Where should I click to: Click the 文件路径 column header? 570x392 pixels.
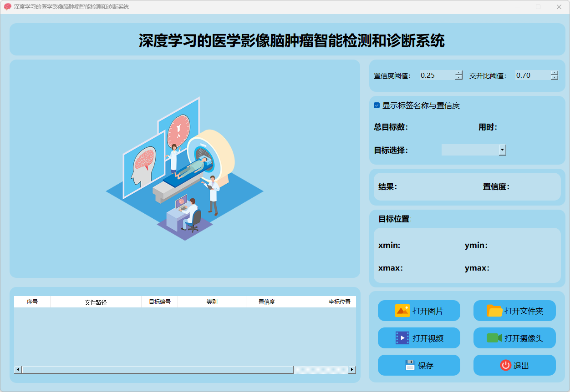(x=96, y=302)
